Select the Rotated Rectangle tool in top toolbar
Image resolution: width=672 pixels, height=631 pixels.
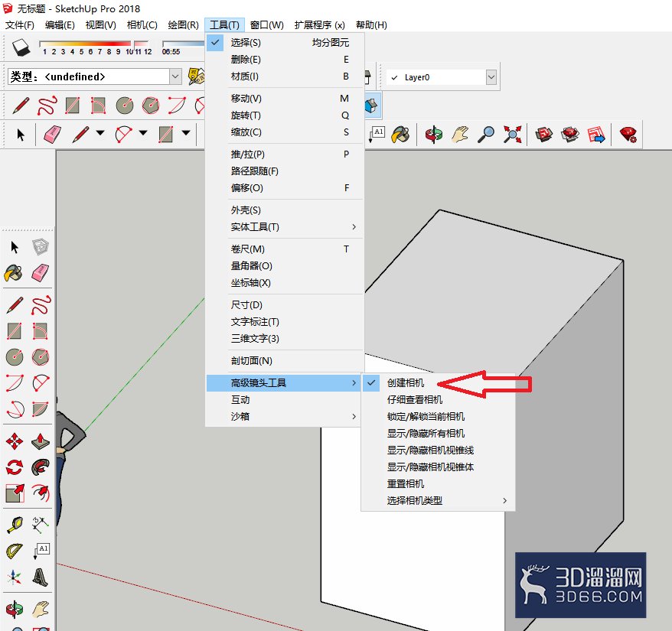click(98, 106)
